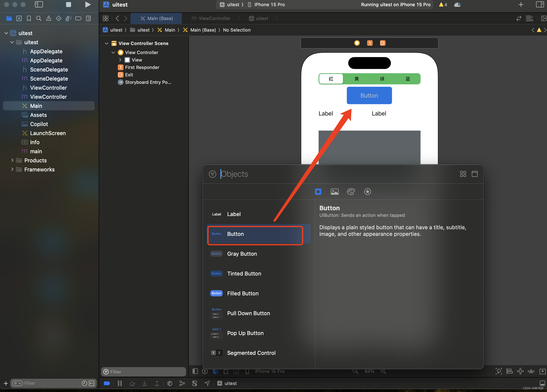Open the source control navigator
This screenshot has height=392, width=547.
pyautogui.click(x=19, y=18)
